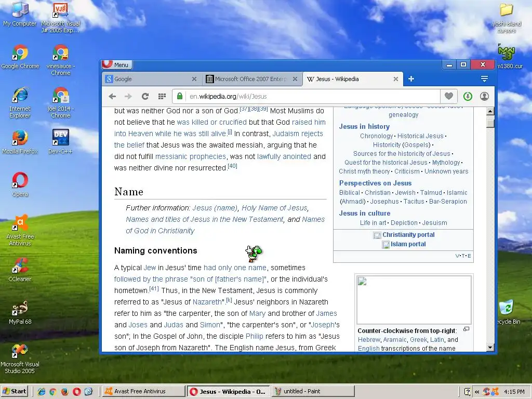Open the Start menu

click(14, 391)
